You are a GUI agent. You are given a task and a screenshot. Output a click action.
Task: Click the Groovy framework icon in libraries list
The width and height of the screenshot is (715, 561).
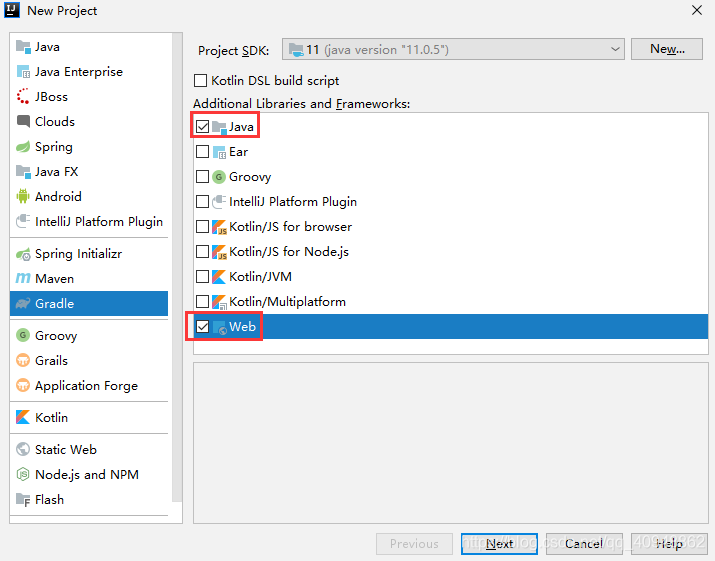[219, 177]
